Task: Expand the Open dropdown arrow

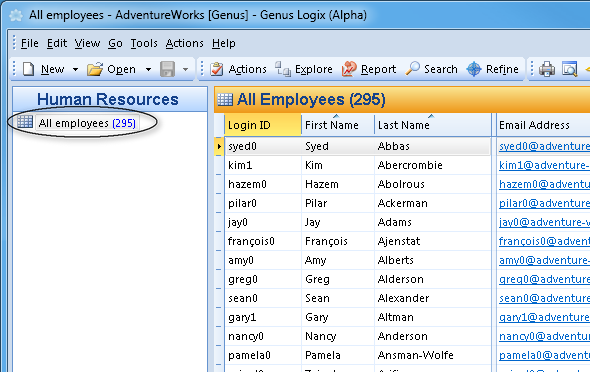Action: pos(148,70)
